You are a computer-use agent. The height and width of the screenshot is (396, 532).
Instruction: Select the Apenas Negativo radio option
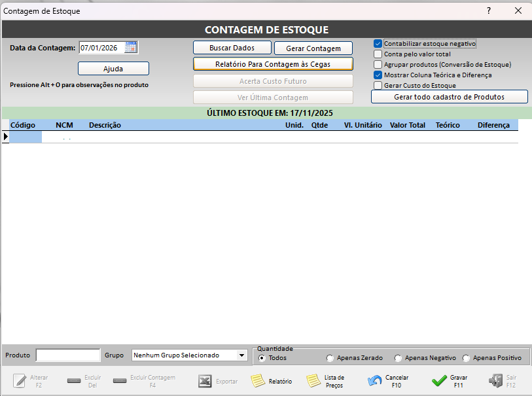[x=398, y=358]
